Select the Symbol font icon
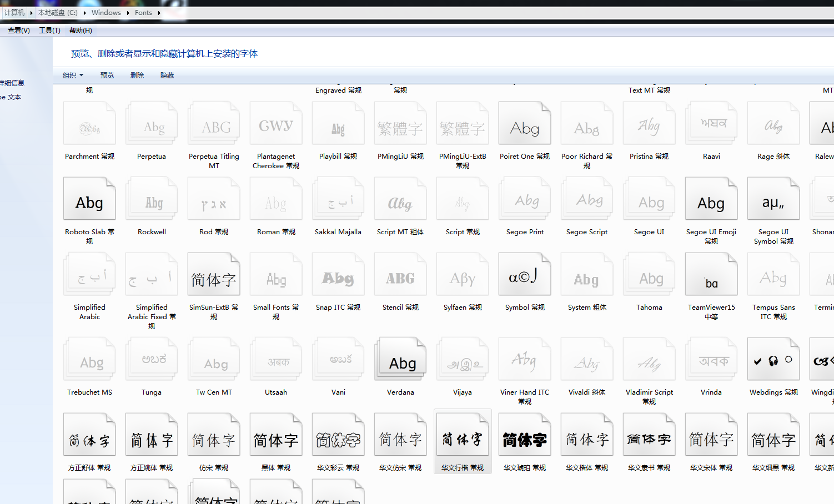The height and width of the screenshot is (504, 834). click(x=525, y=274)
